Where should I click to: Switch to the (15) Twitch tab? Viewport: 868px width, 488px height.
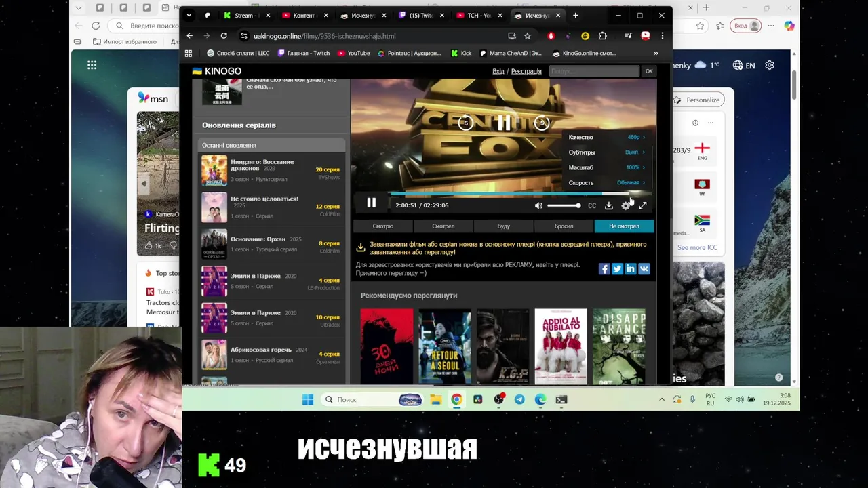coord(420,16)
